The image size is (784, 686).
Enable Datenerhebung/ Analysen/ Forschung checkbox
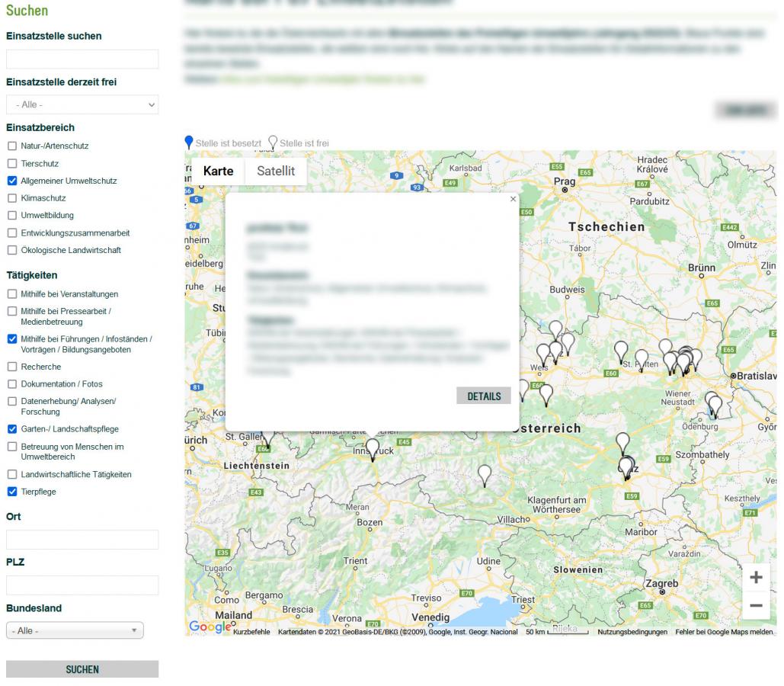click(x=12, y=401)
